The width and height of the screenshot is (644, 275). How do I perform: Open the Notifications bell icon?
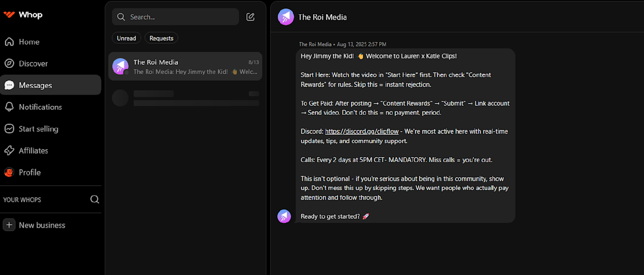tap(9, 107)
